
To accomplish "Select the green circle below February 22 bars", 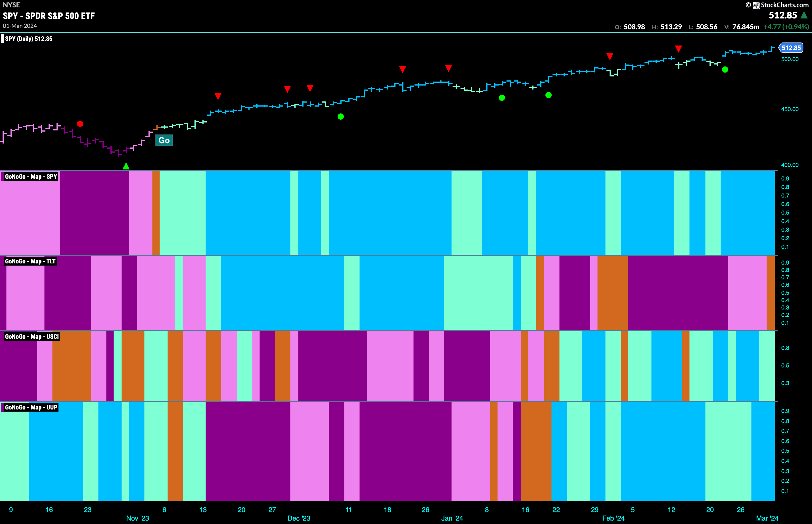I will click(x=725, y=70).
